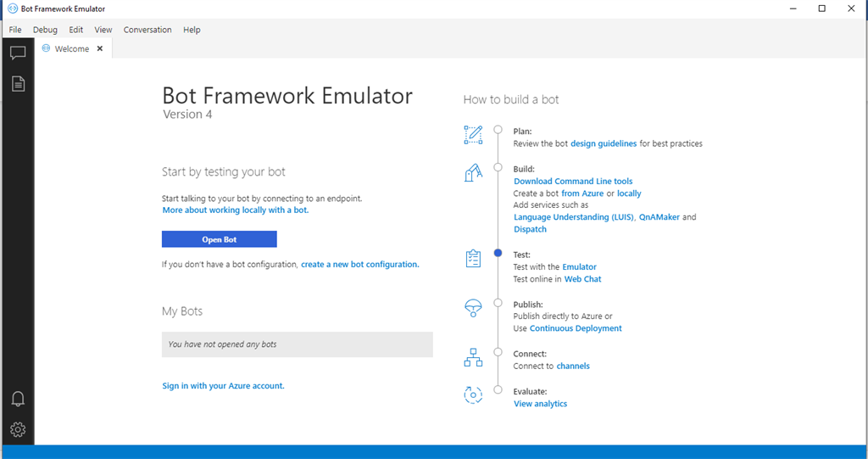Select the Test step filled timeline circle

point(498,253)
